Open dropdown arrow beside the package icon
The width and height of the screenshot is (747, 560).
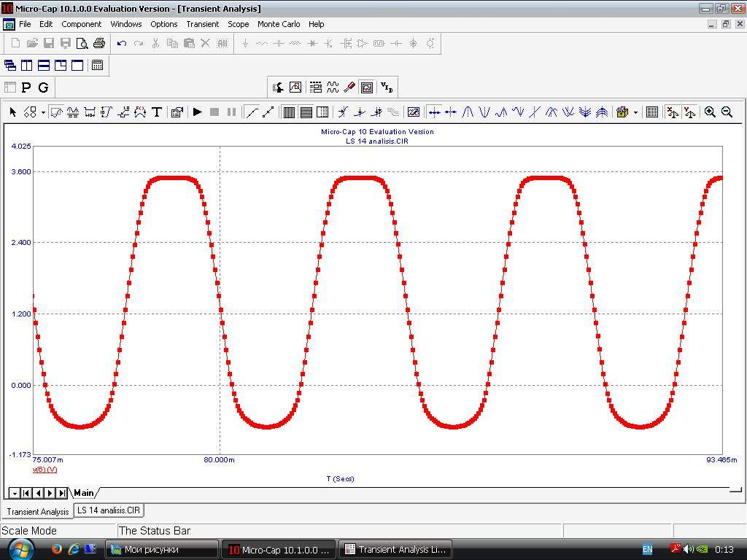635,112
